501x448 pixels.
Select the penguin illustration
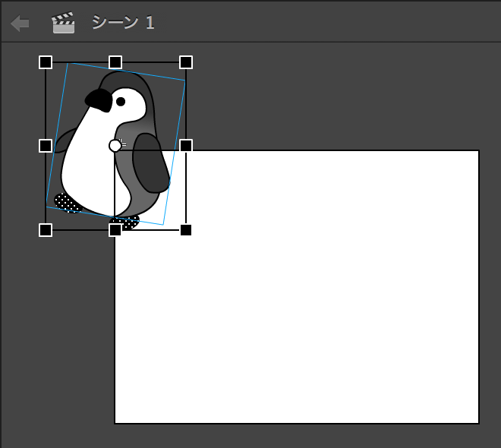pyautogui.click(x=112, y=150)
